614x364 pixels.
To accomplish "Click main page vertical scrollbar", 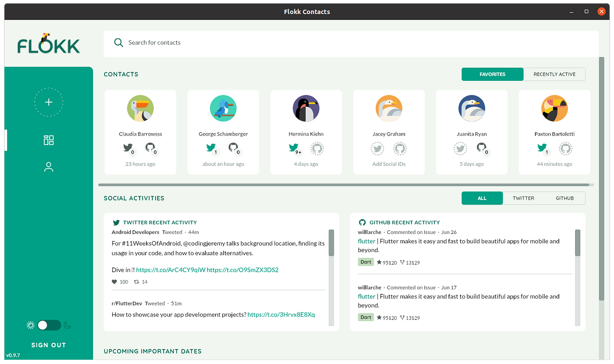I will (601, 178).
